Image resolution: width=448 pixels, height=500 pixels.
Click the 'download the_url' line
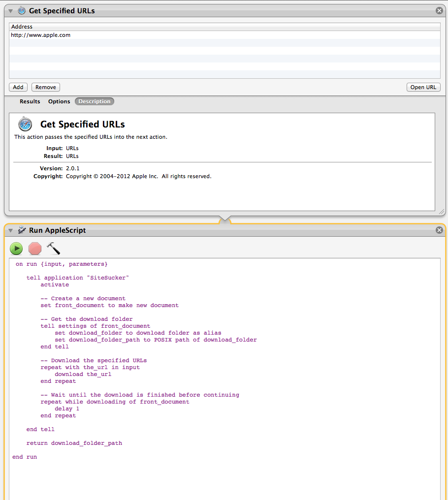(x=83, y=375)
